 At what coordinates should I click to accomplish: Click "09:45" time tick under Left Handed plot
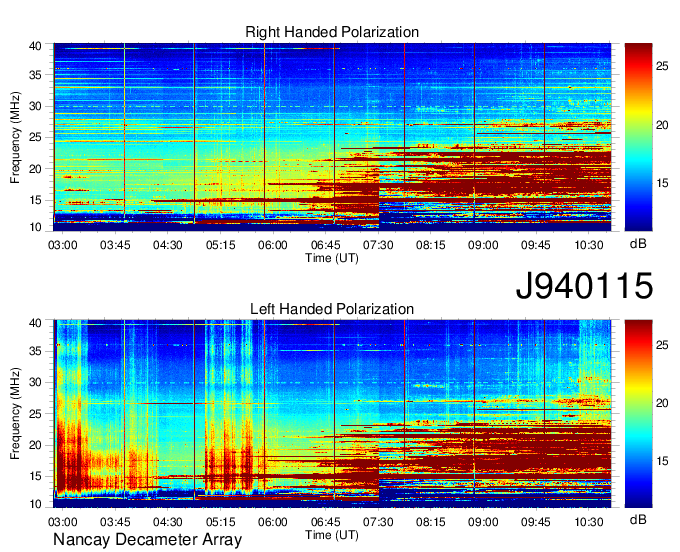[x=536, y=522]
